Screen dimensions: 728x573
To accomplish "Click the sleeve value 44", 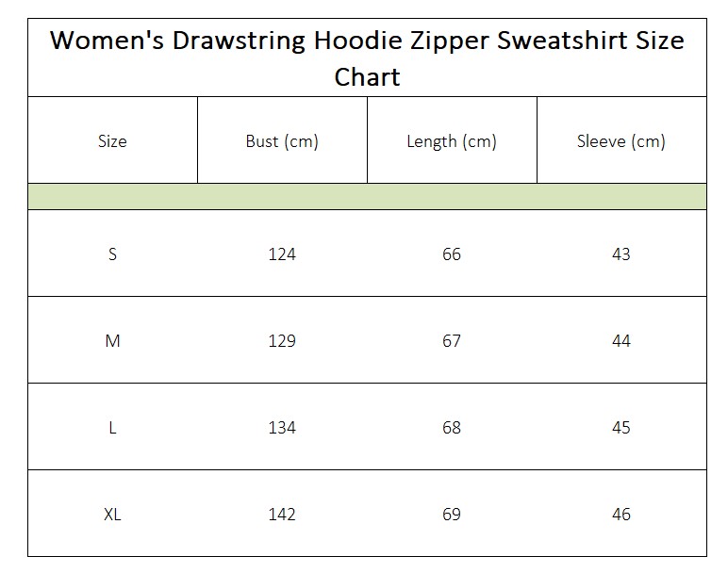I will tap(621, 341).
